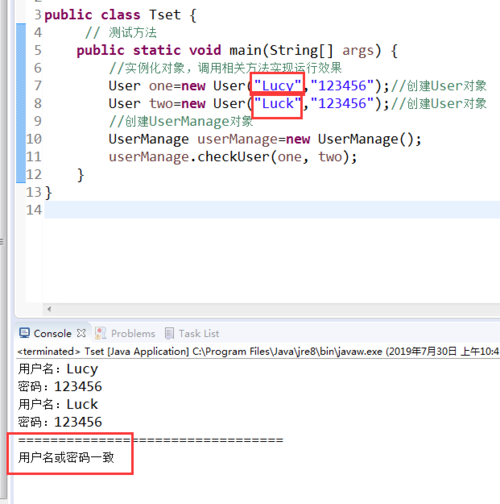Image resolution: width=500 pixels, height=504 pixels.
Task: Click line number 7 in the gutter
Action: 37,86
